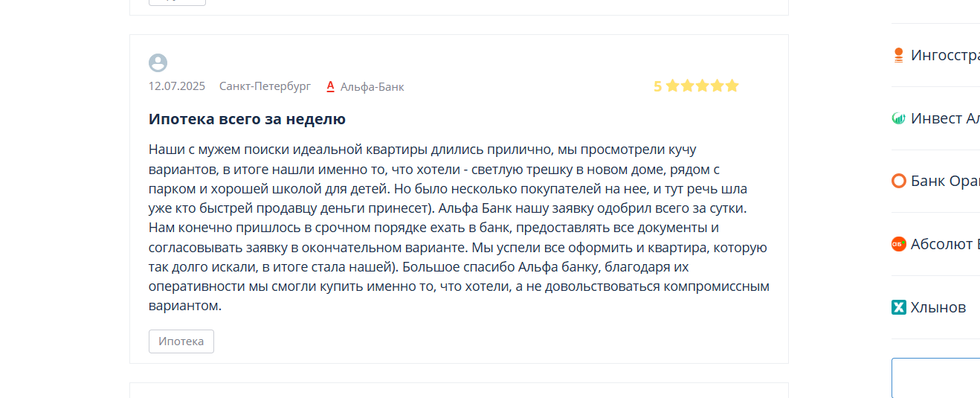
Task: Click the reviewer avatar icon
Action: [x=158, y=62]
